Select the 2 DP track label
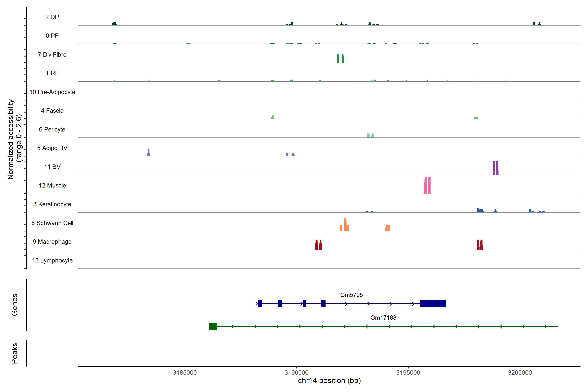Image resolution: width=588 pixels, height=392 pixels. pyautogui.click(x=52, y=17)
